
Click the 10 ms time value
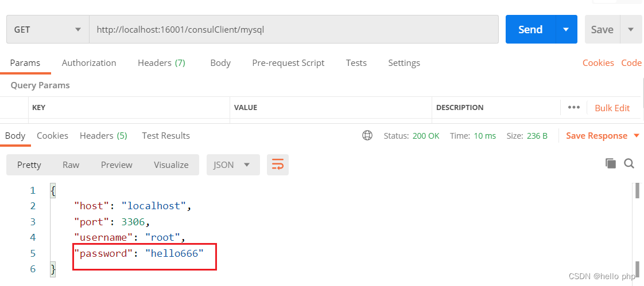[x=484, y=136]
